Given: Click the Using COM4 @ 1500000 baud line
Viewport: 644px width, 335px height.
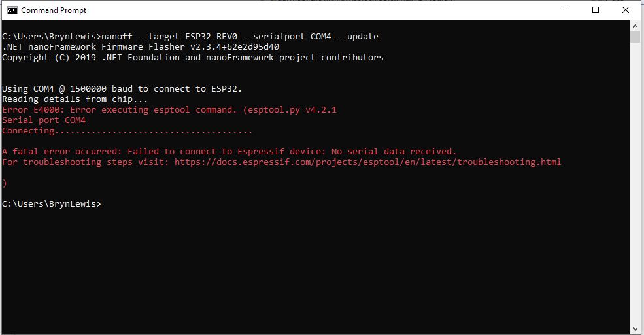Looking at the screenshot, I should [122, 89].
